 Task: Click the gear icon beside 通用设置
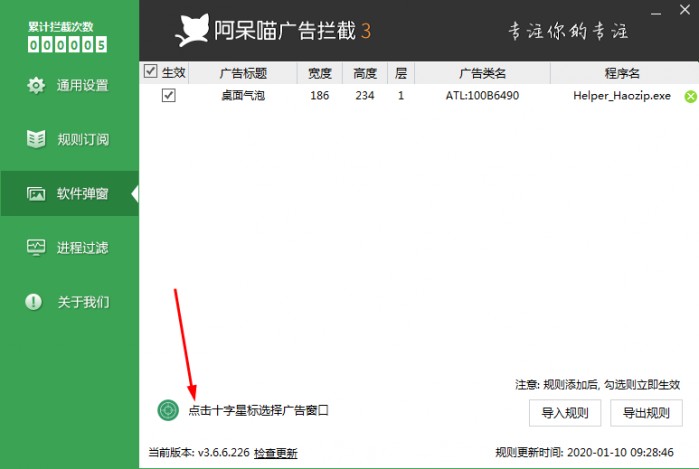(x=36, y=85)
